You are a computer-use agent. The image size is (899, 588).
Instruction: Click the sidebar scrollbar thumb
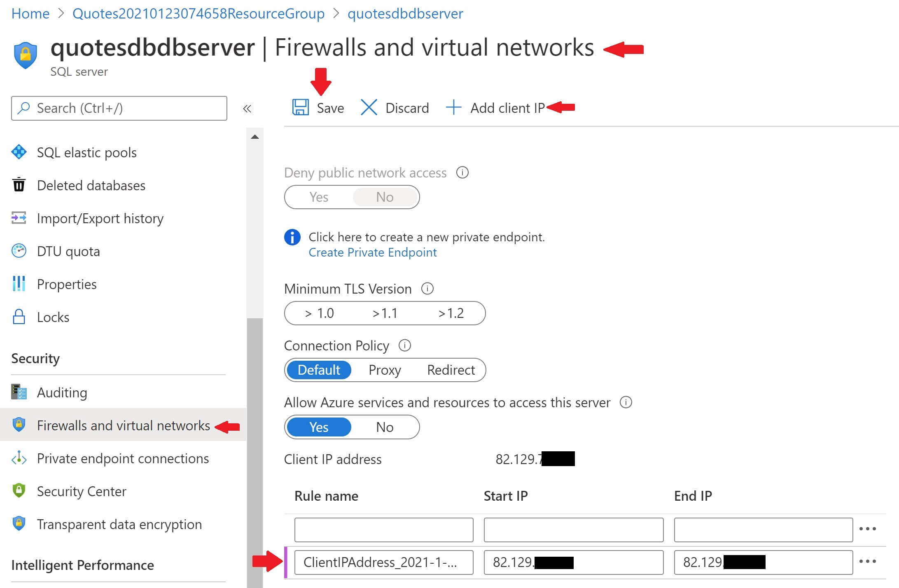tap(255, 453)
